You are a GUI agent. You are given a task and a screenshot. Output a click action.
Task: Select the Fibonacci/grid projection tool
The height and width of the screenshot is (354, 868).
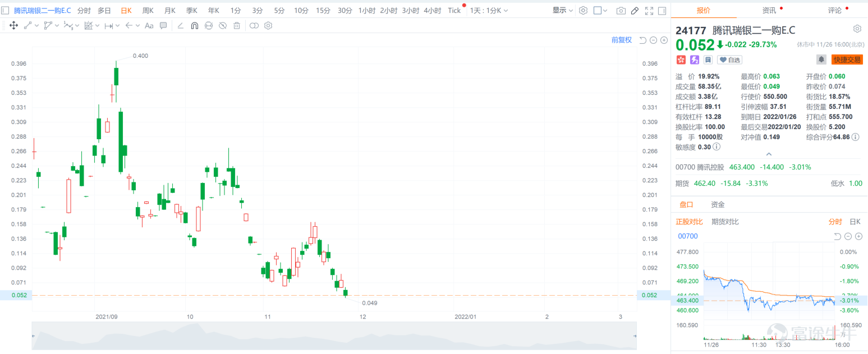[88, 25]
